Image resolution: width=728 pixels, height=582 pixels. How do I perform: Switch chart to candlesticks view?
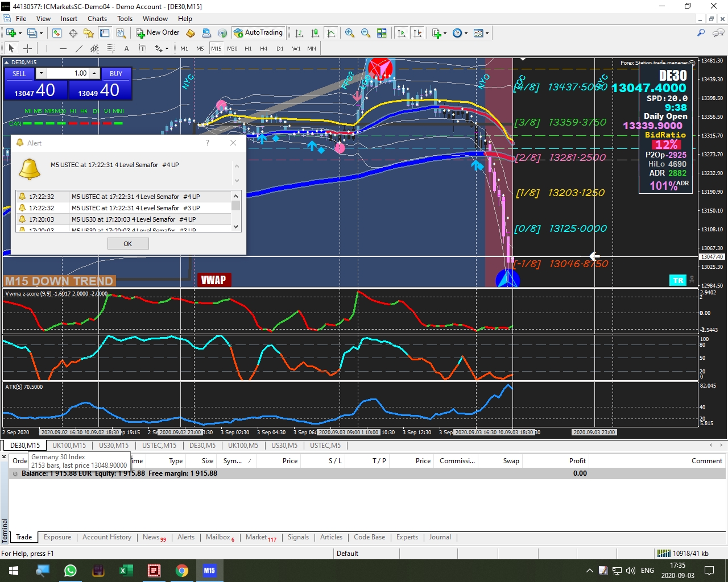tap(315, 33)
